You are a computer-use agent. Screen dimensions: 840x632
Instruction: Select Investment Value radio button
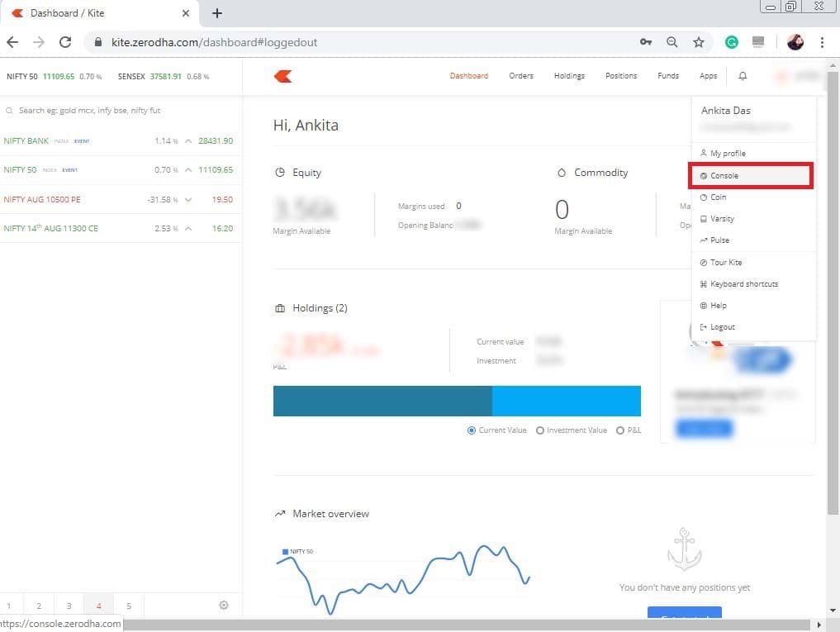pos(540,430)
